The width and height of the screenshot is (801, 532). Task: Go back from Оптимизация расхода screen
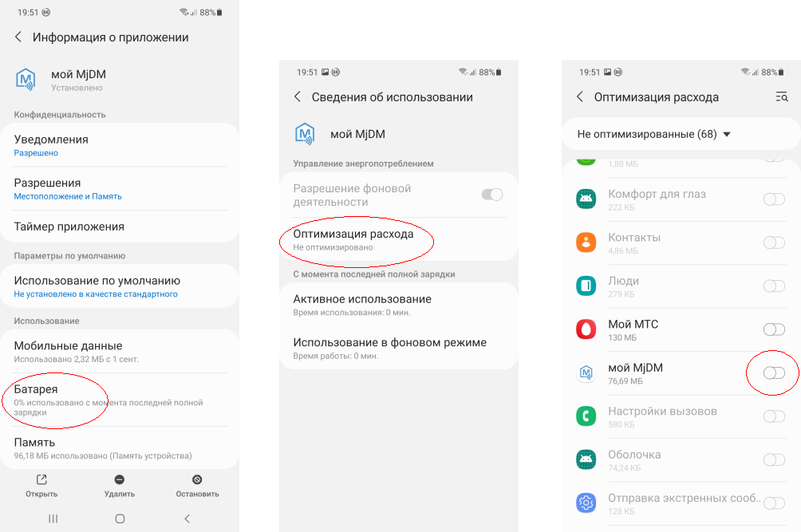coord(580,97)
